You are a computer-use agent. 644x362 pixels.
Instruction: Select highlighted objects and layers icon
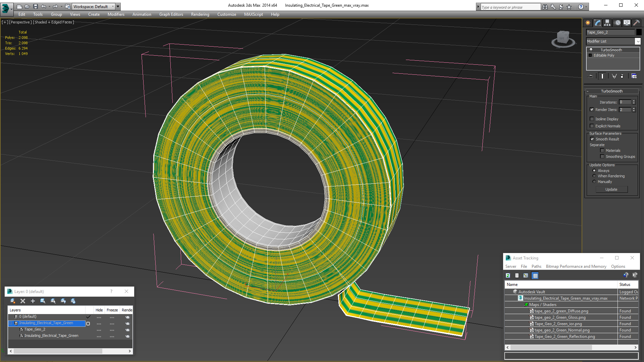[x=43, y=301]
